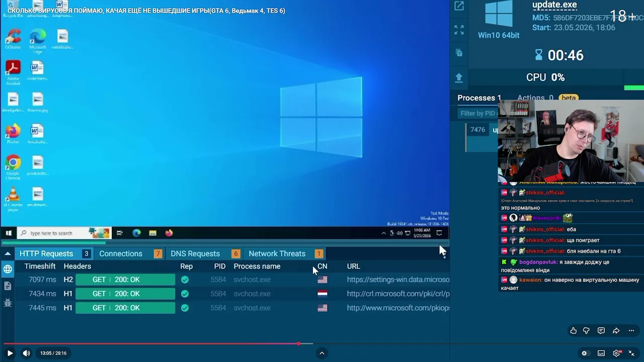Exit fullscreen mode in the video player
This screenshot has height=362, width=644.
tap(631, 353)
